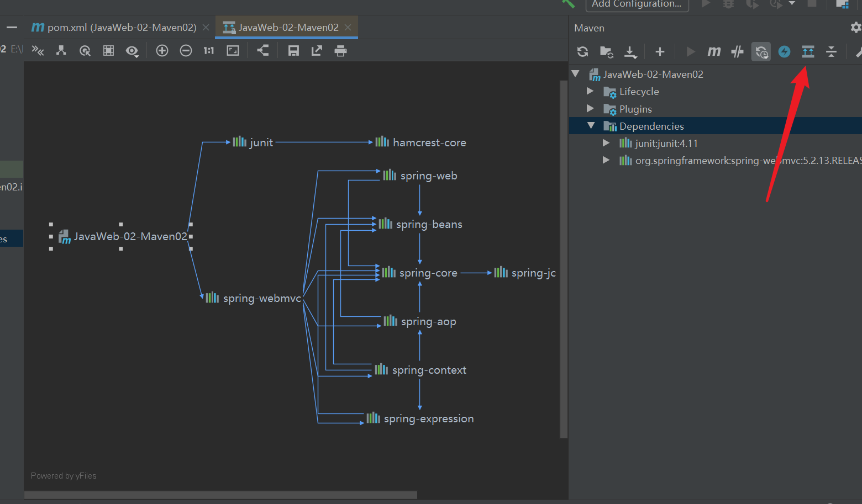The height and width of the screenshot is (504, 862).
Task: Select the spring-aop node
Action: click(x=420, y=321)
